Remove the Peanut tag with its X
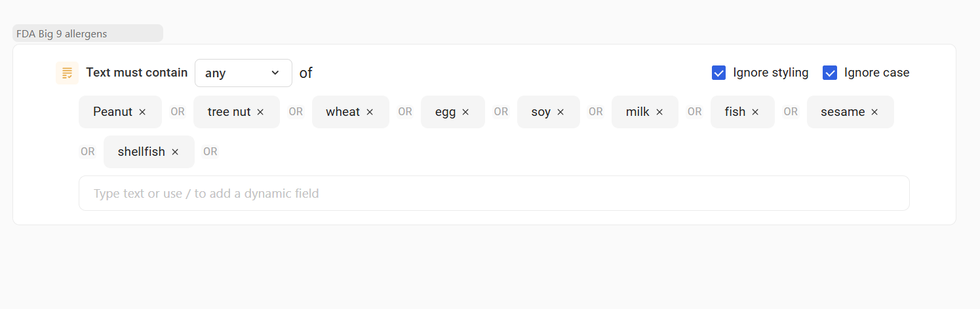Screen dimensions: 980x309 point(142,112)
